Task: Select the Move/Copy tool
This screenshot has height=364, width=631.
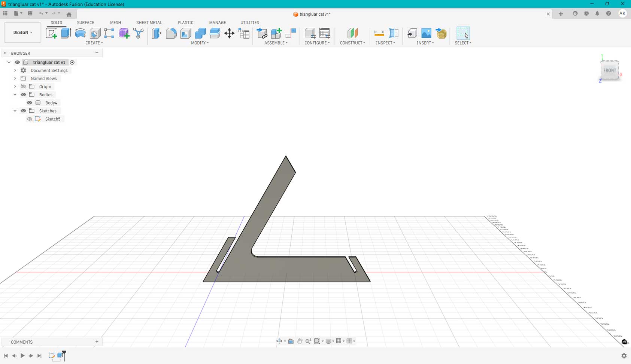Action: [x=230, y=33]
